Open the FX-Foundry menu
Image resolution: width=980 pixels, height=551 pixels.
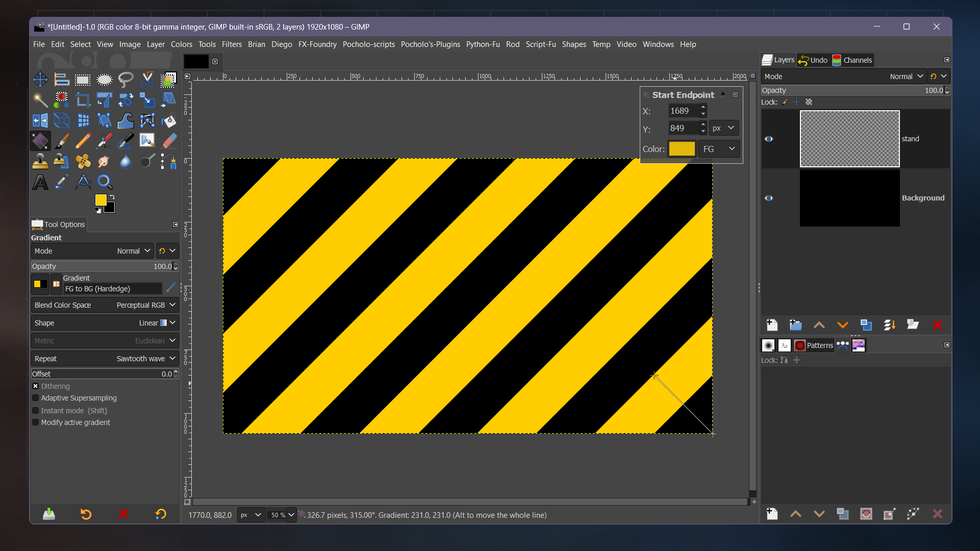click(317, 44)
